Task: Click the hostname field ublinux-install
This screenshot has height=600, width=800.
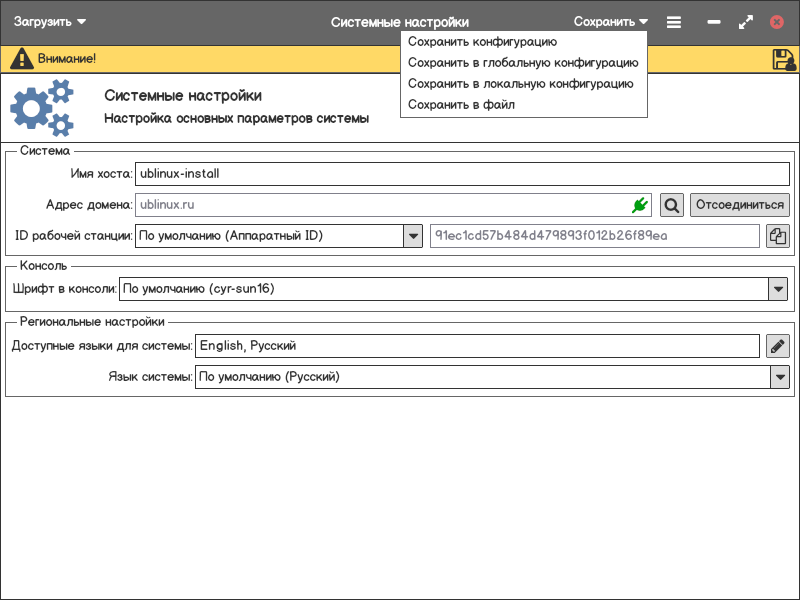Action: tap(461, 174)
